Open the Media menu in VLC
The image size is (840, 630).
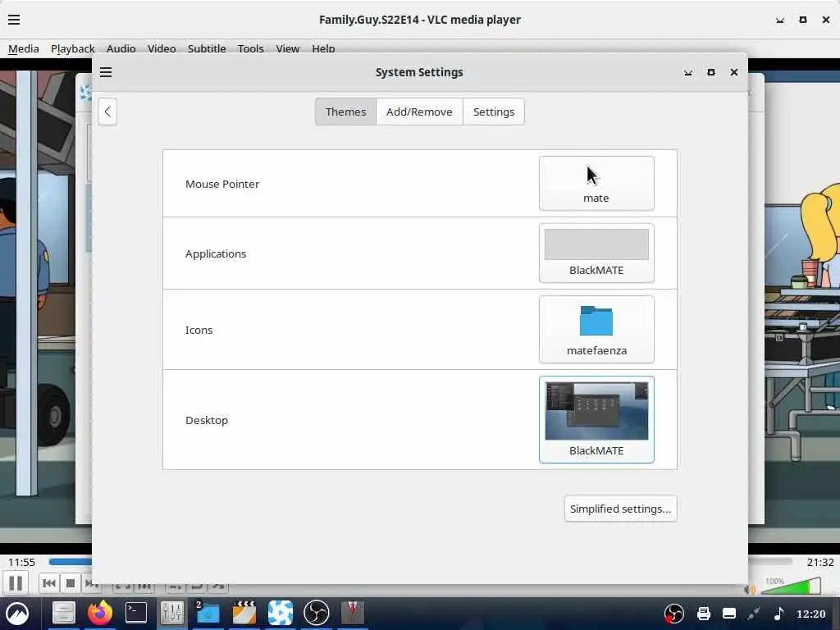coord(24,48)
